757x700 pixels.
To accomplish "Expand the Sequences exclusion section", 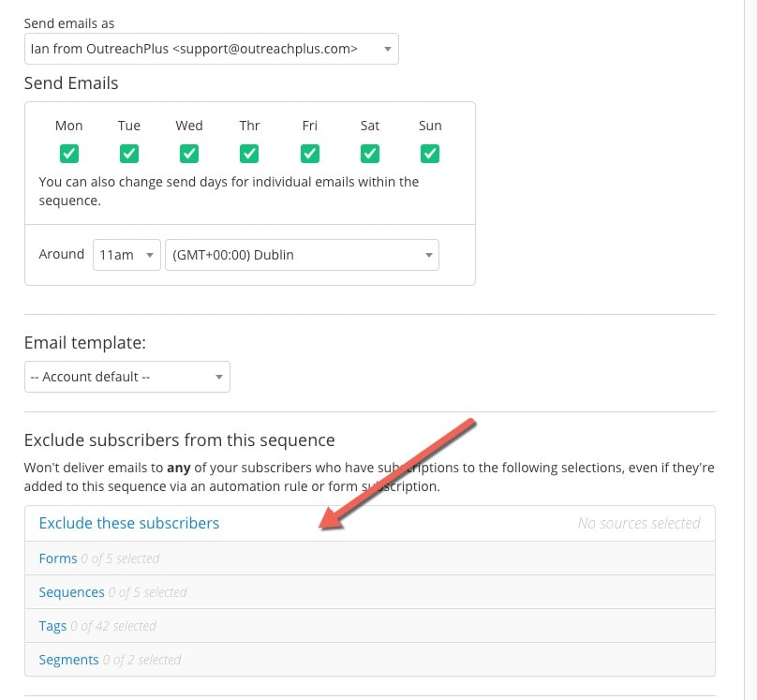I will (x=72, y=592).
